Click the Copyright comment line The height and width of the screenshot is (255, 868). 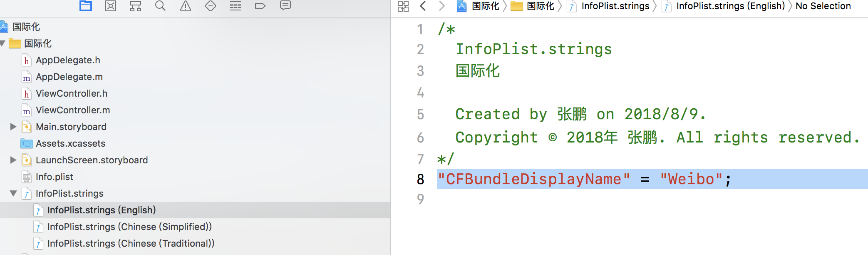(657, 137)
